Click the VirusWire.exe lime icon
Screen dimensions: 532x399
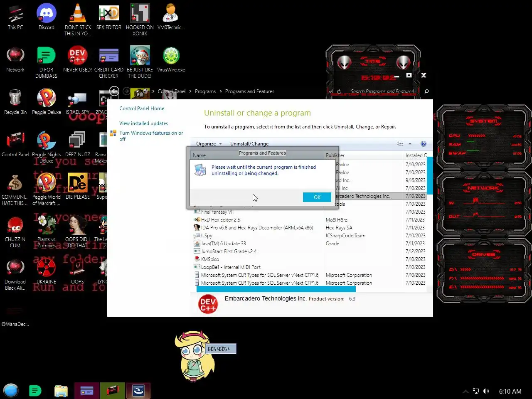tap(171, 59)
